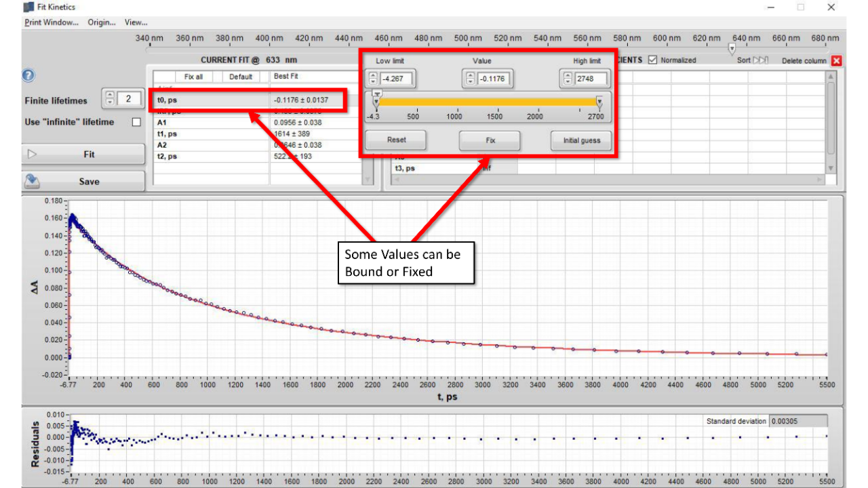This screenshot has width=868, height=488.
Task: Click the Default header button
Action: [241, 77]
